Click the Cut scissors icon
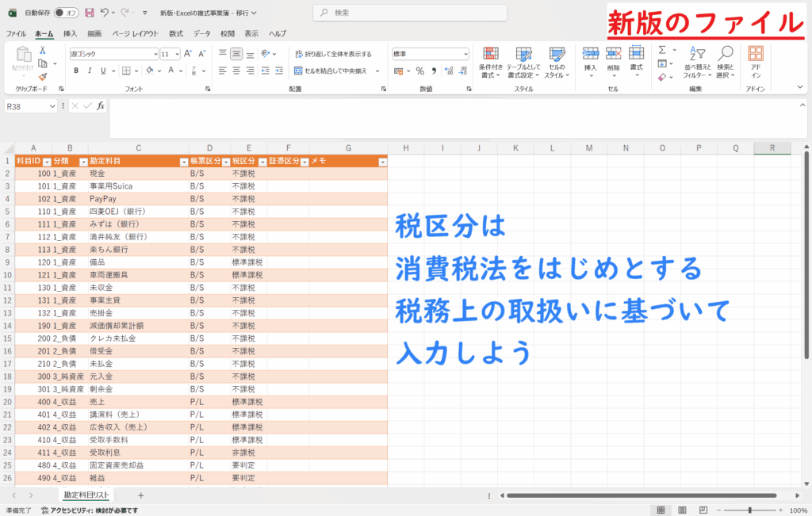This screenshot has height=516, width=812. [43, 50]
